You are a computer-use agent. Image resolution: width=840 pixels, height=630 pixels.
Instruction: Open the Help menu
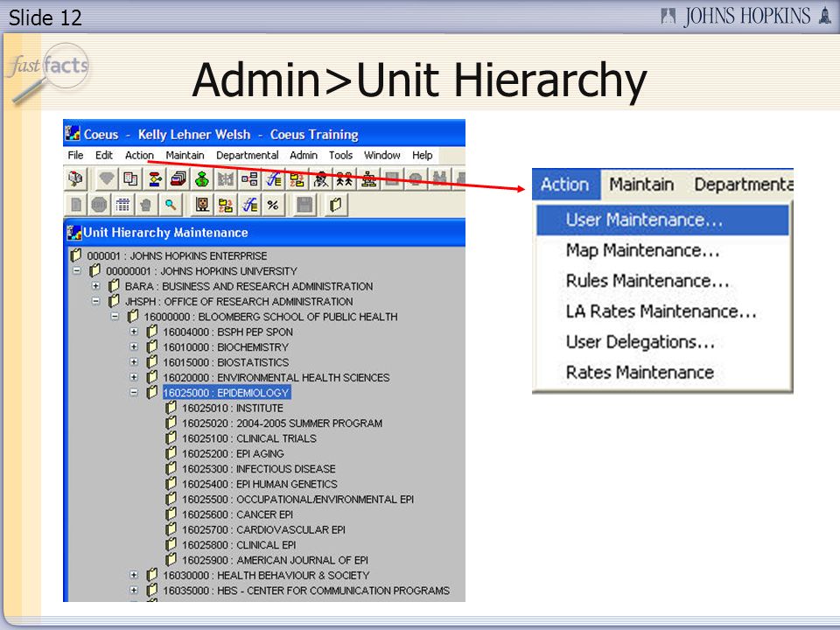pyautogui.click(x=422, y=156)
